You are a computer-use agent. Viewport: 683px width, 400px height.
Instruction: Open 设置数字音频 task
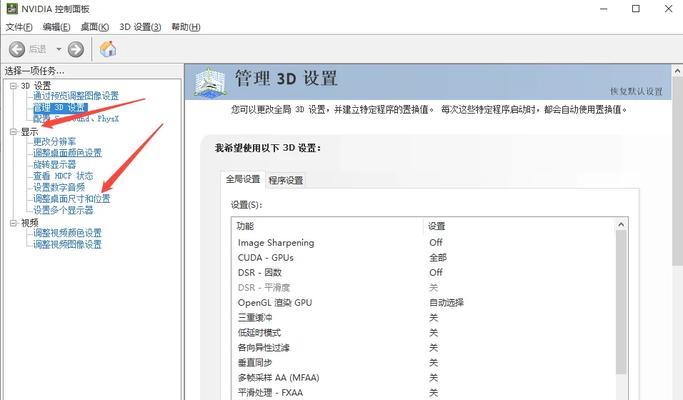click(59, 187)
